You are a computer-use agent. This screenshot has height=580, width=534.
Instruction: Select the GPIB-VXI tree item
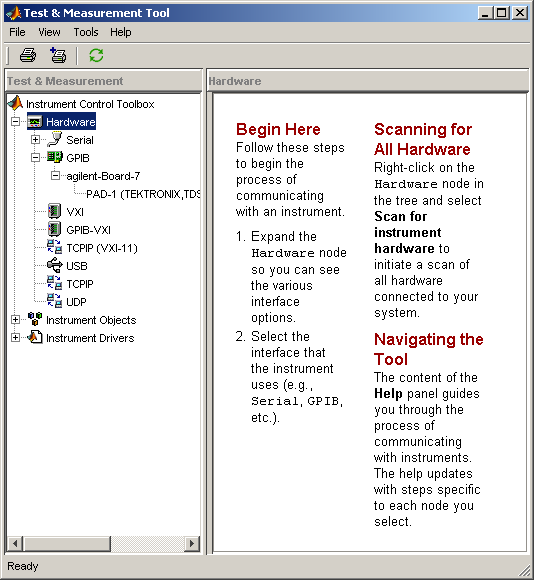pyautogui.click(x=88, y=230)
